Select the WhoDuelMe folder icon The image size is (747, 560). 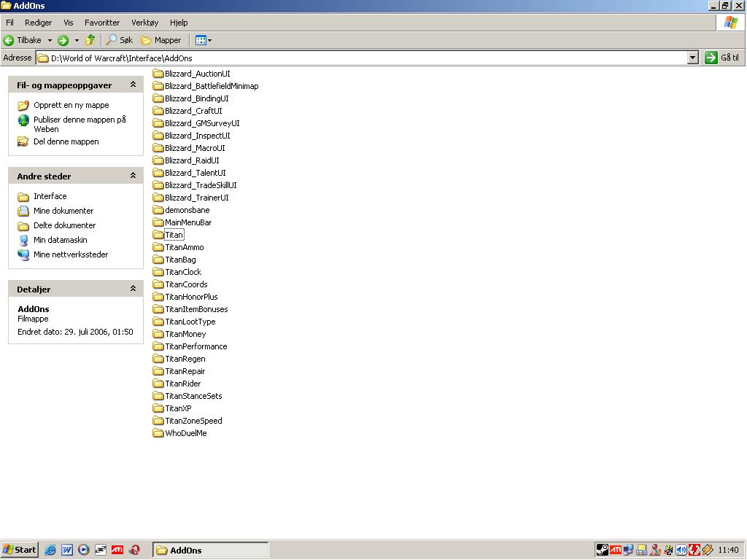pyautogui.click(x=158, y=432)
